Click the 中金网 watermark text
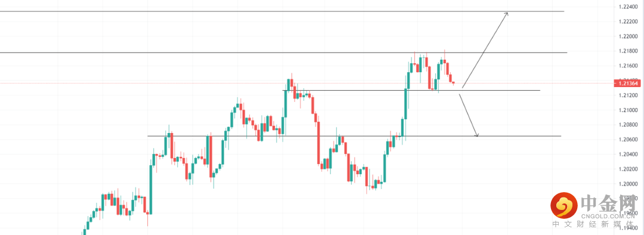The height and width of the screenshot is (235, 644). (608, 203)
